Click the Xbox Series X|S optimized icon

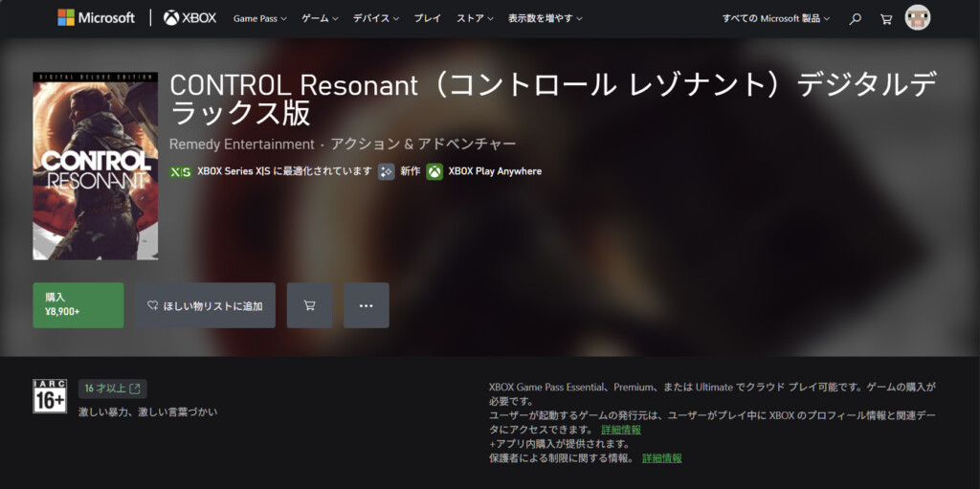click(x=181, y=172)
